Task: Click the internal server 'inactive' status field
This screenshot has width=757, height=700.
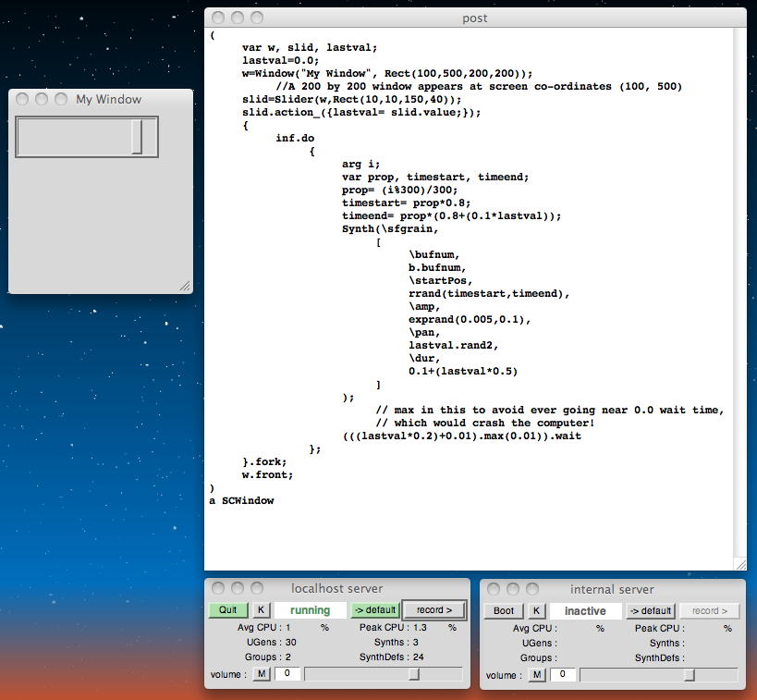Action: pyautogui.click(x=585, y=611)
